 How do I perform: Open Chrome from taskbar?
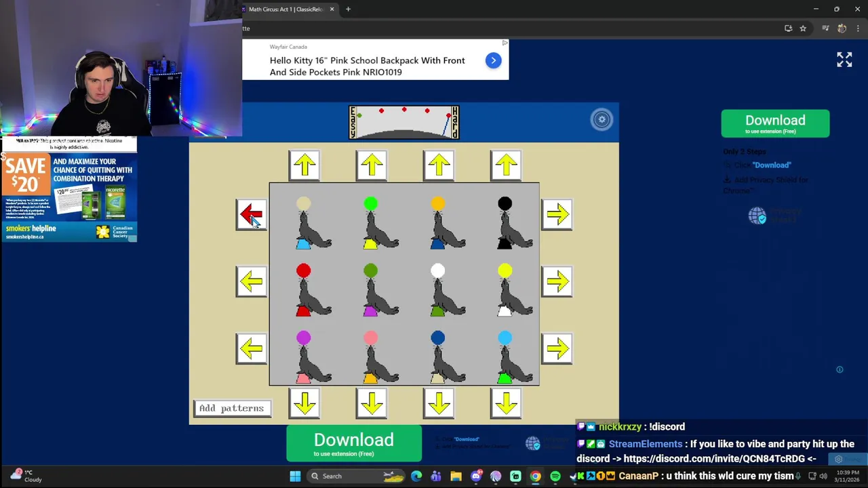pyautogui.click(x=535, y=476)
